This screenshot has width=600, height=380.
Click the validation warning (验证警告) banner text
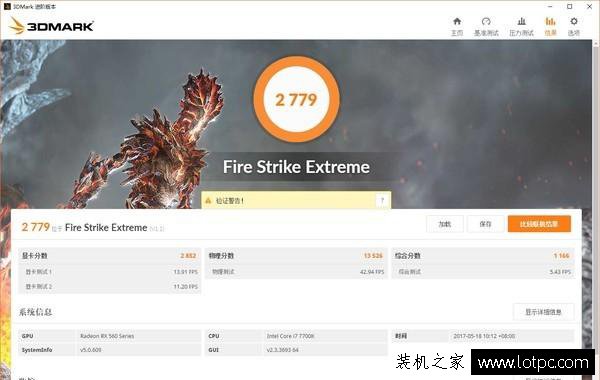(230, 201)
